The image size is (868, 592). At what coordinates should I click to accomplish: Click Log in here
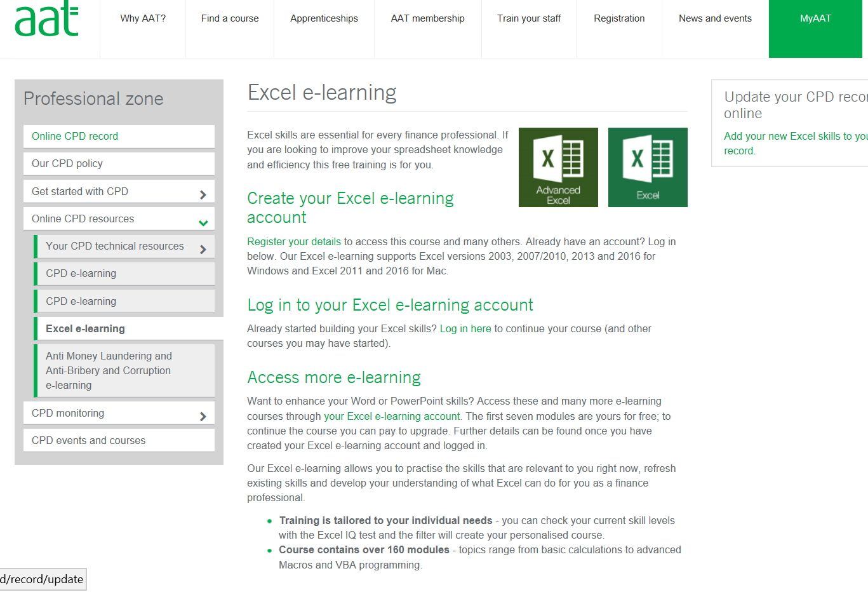point(465,328)
